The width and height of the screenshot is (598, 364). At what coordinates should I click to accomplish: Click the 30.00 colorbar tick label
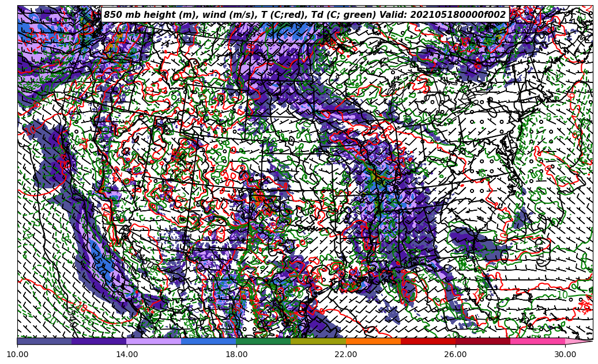click(565, 354)
